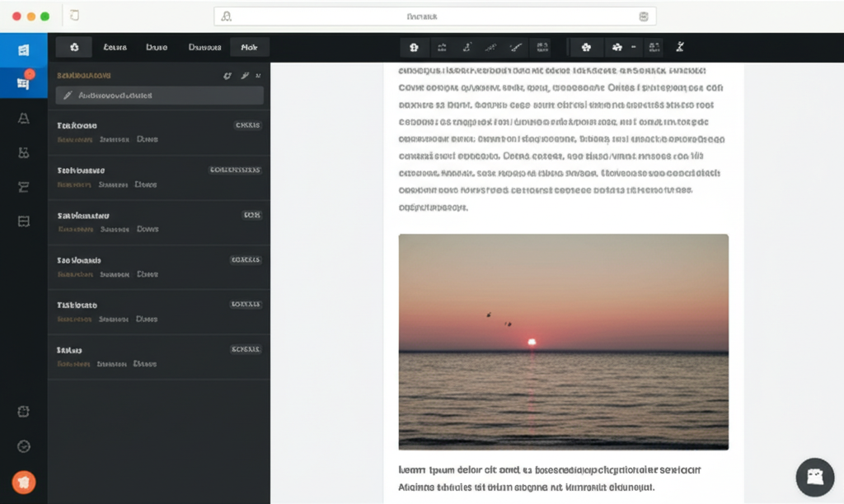
Task: Switch to the second tab in the top bar
Action: pos(115,47)
